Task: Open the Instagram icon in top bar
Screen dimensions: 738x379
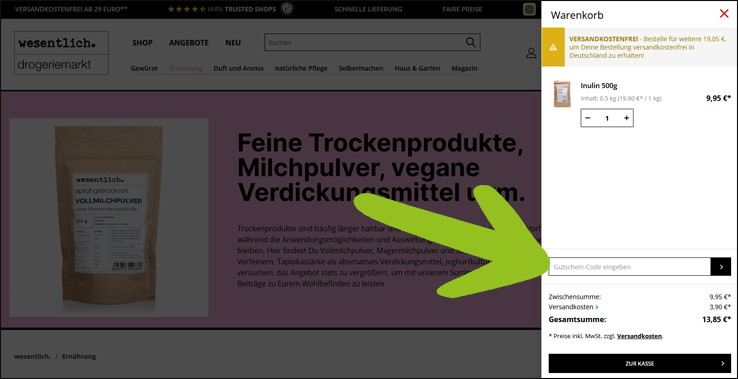Action: 529,9
